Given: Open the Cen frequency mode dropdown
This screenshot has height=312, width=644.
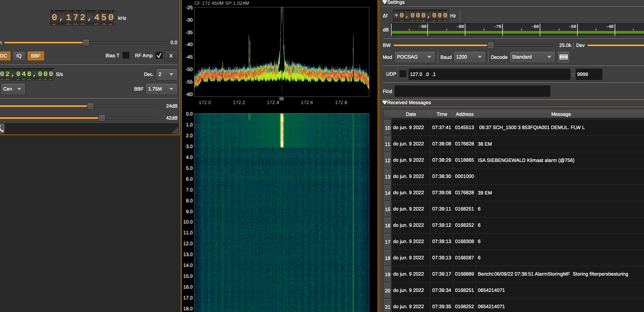Looking at the screenshot, I should pyautogui.click(x=12, y=89).
